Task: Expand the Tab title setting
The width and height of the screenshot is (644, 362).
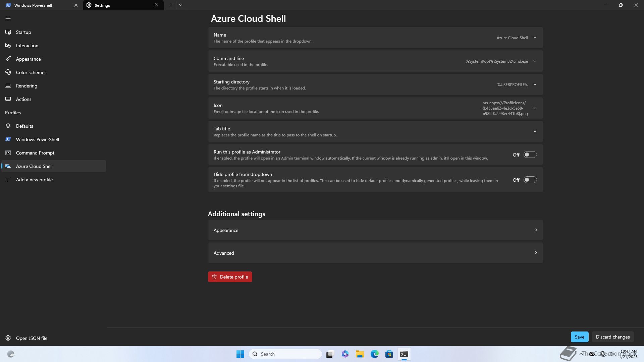Action: point(535,131)
